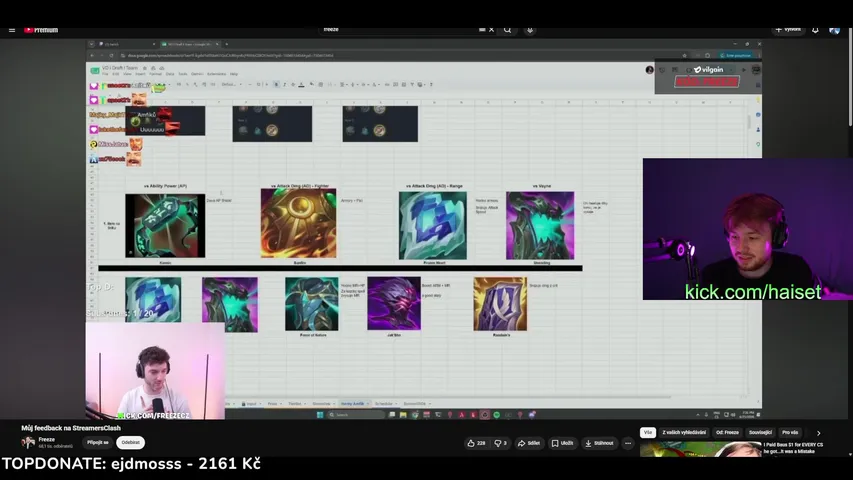Screen dimensions: 853x480
Task: Click the sun item image under vs Attack Dmg Fighter
Action: [x=299, y=223]
